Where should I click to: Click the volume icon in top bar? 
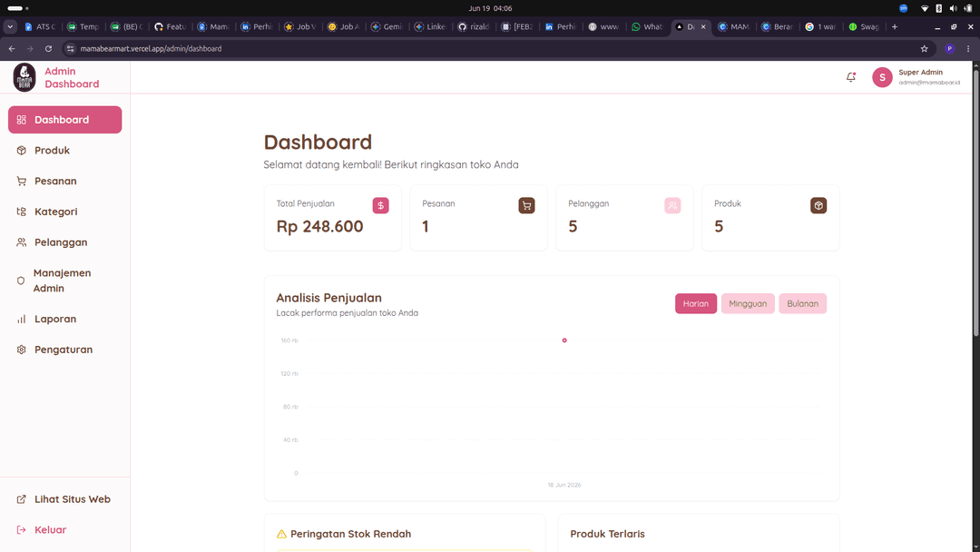click(953, 8)
